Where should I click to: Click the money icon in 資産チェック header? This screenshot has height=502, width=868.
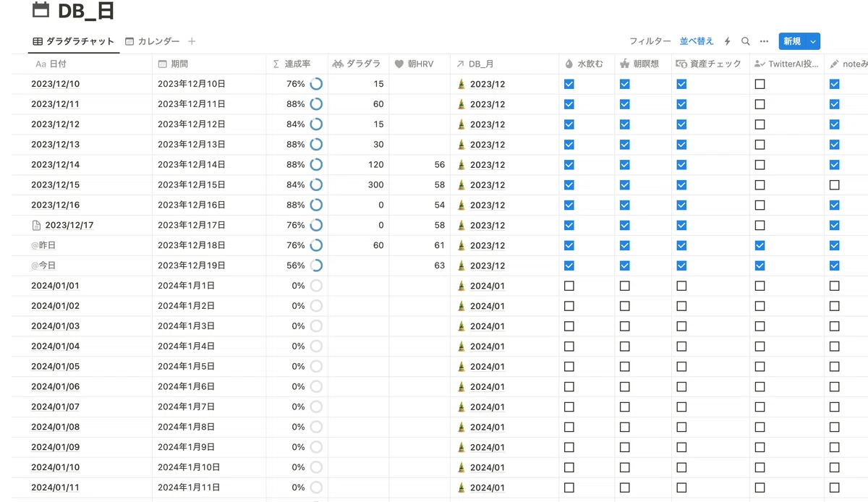click(x=681, y=64)
